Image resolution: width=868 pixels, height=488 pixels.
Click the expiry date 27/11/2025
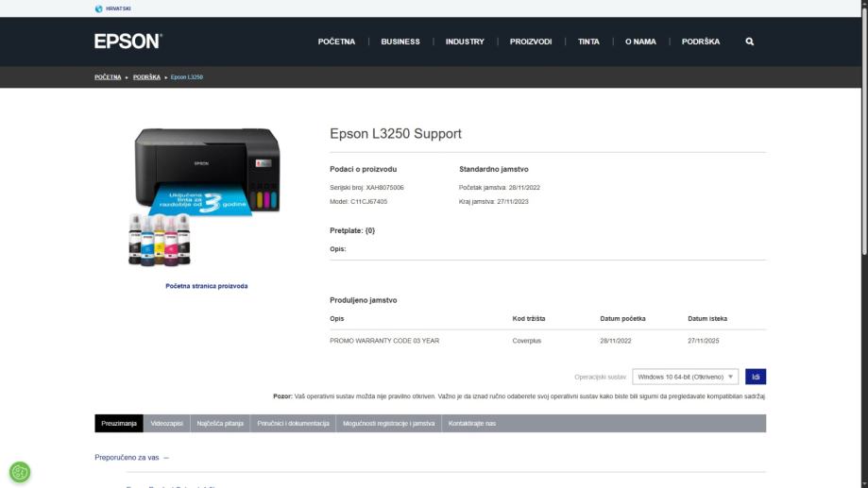tap(704, 341)
